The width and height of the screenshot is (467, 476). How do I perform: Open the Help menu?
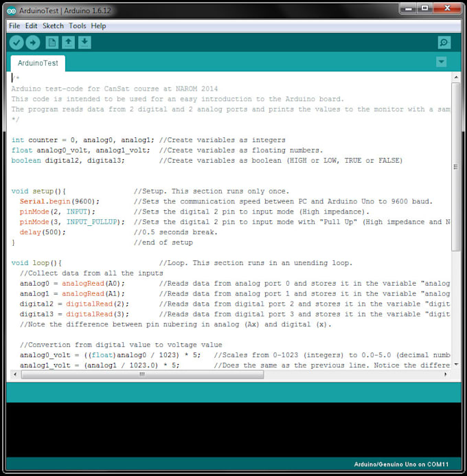tap(98, 26)
